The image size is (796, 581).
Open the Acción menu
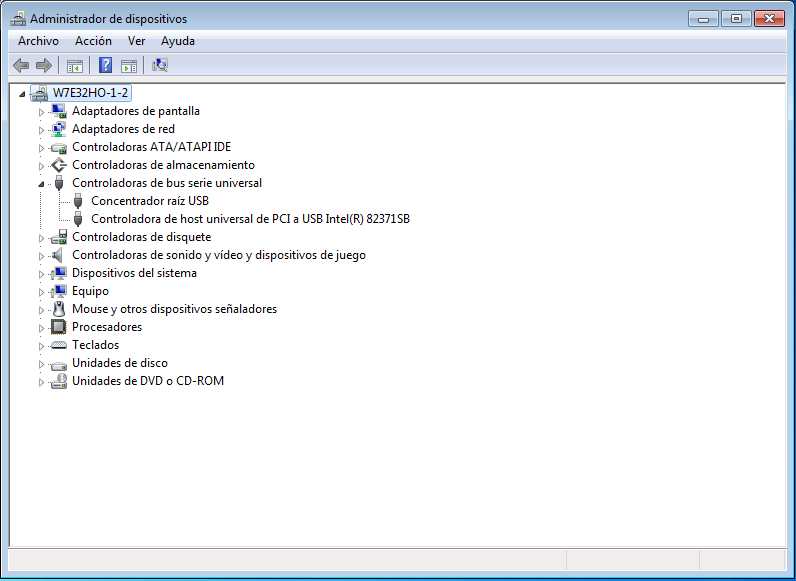point(93,41)
